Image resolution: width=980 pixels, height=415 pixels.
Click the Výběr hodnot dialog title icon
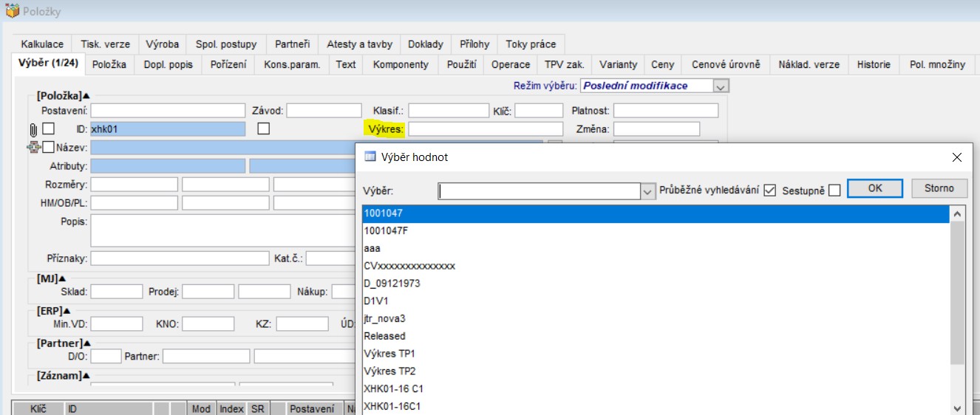371,157
